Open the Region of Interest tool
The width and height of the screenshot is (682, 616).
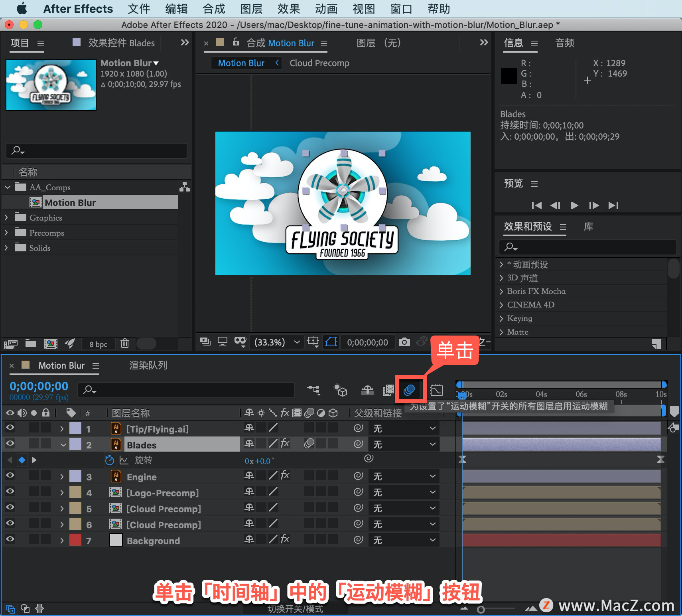point(313,342)
